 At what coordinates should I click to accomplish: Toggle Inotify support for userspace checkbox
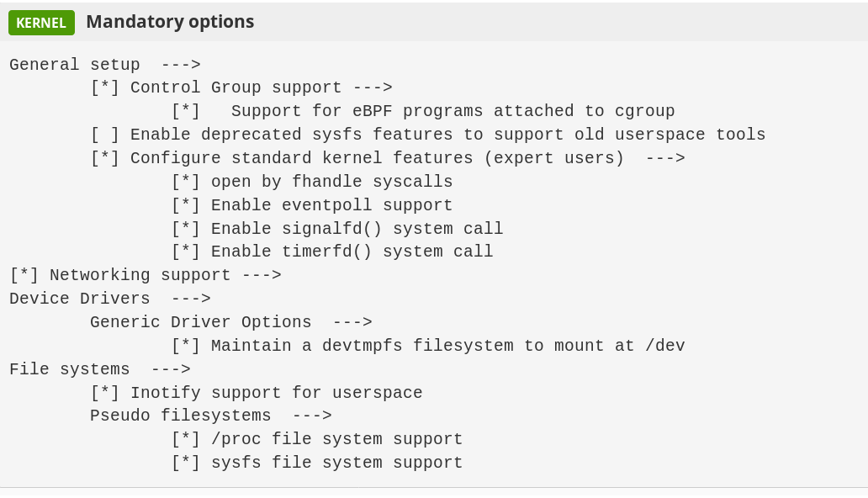tap(104, 393)
